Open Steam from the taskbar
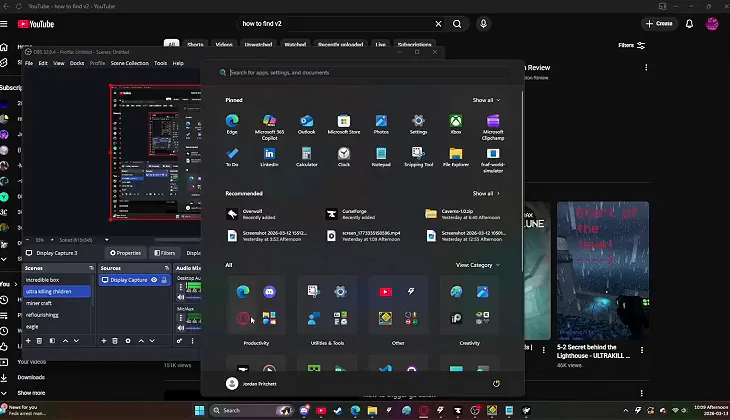Screen dimensions: 730x420 (338, 410)
